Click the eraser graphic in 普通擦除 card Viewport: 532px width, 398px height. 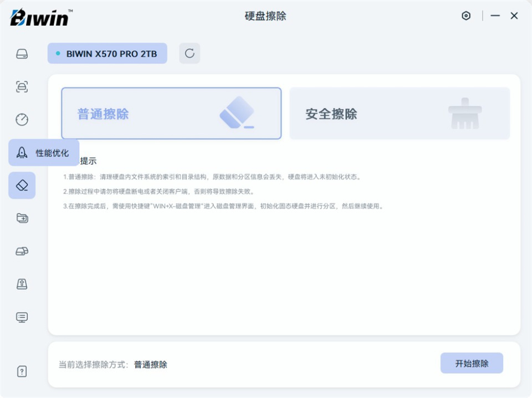(x=237, y=113)
